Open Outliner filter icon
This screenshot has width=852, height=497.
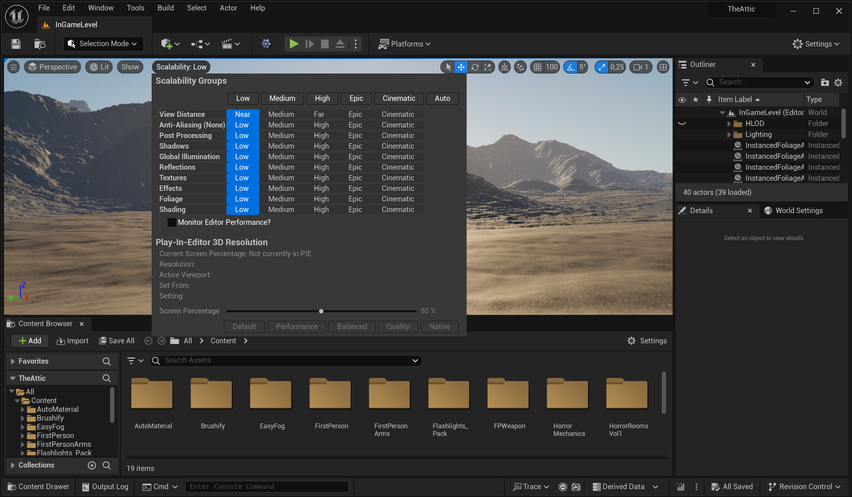689,83
